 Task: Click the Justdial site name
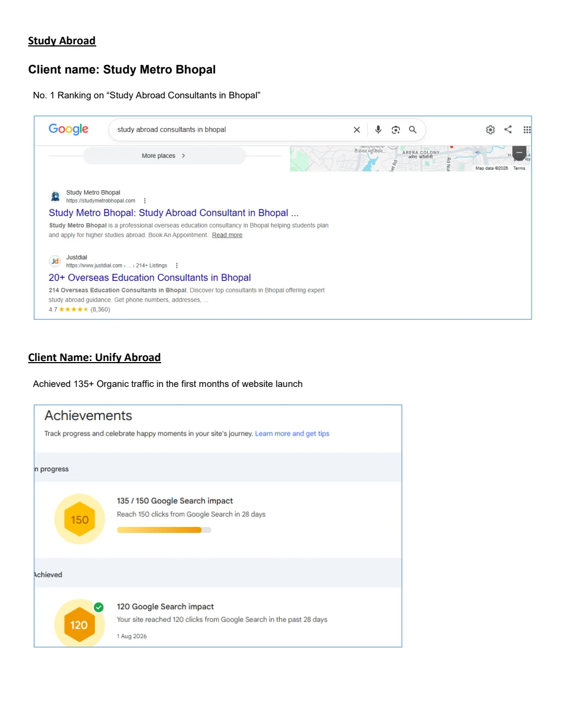[77, 257]
